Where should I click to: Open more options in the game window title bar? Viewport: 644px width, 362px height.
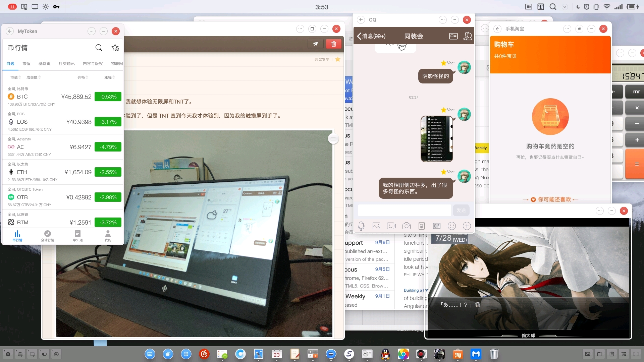(x=600, y=211)
